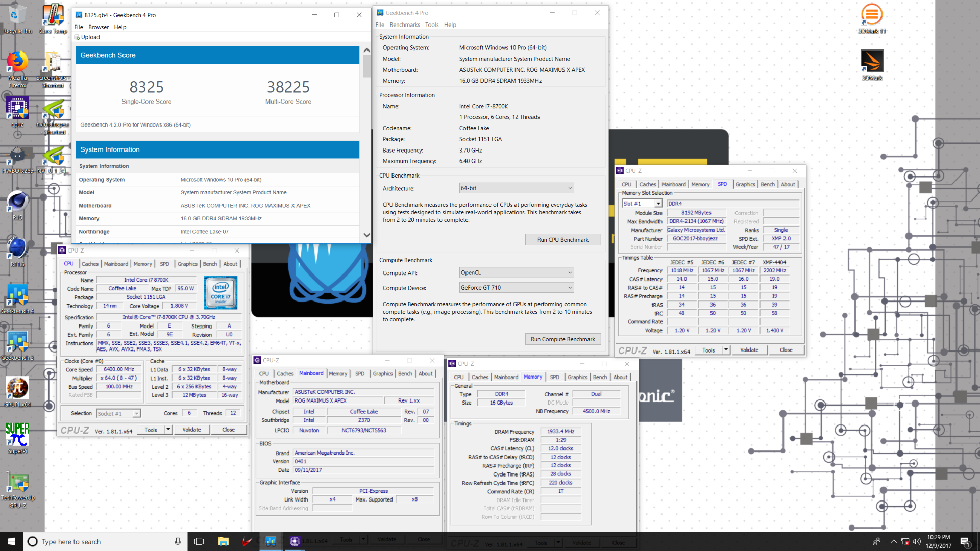Open the Socket #1 selection dropdown
This screenshot has width=980, height=551.
[118, 414]
